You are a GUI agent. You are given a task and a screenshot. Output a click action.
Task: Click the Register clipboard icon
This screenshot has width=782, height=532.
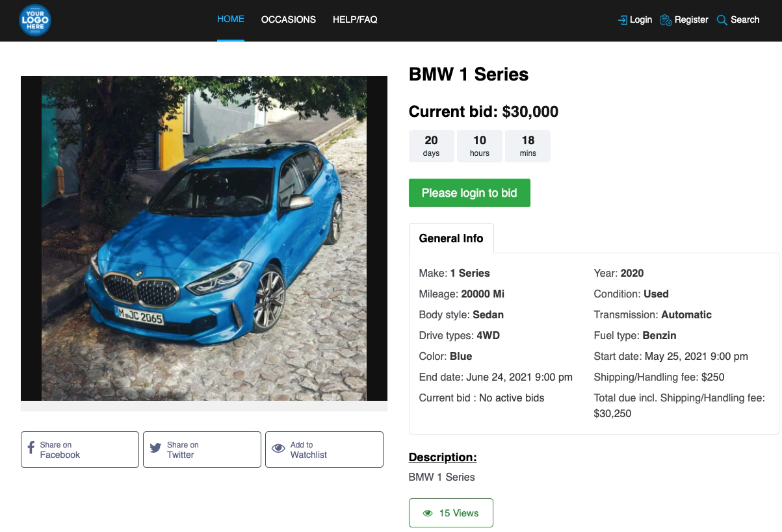click(x=666, y=20)
